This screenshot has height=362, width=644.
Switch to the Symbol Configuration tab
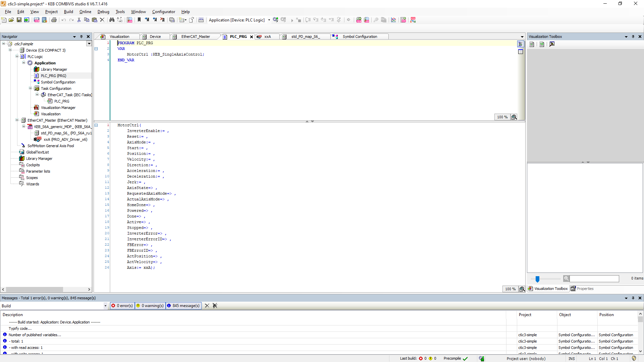point(360,37)
